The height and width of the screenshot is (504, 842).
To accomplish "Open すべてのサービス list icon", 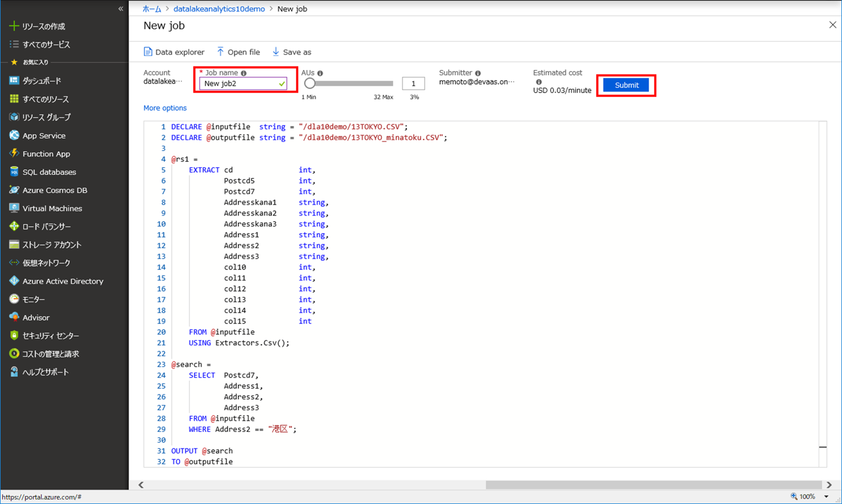I will click(x=14, y=44).
